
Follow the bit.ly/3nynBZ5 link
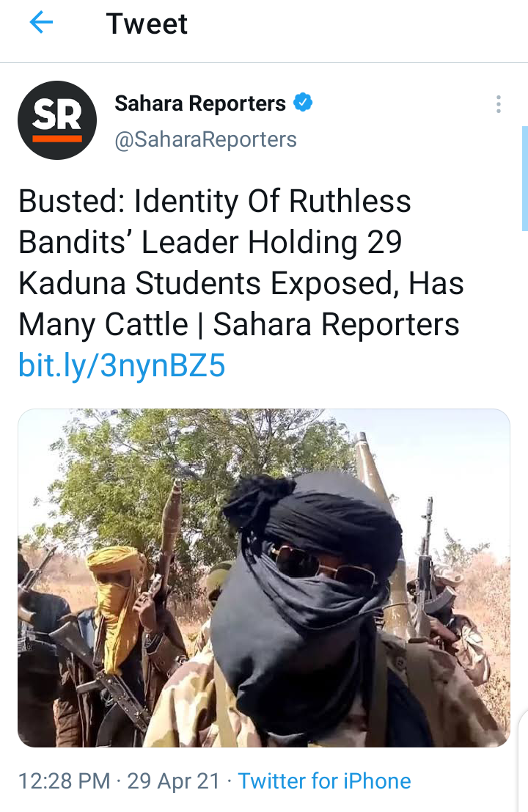[x=122, y=365]
